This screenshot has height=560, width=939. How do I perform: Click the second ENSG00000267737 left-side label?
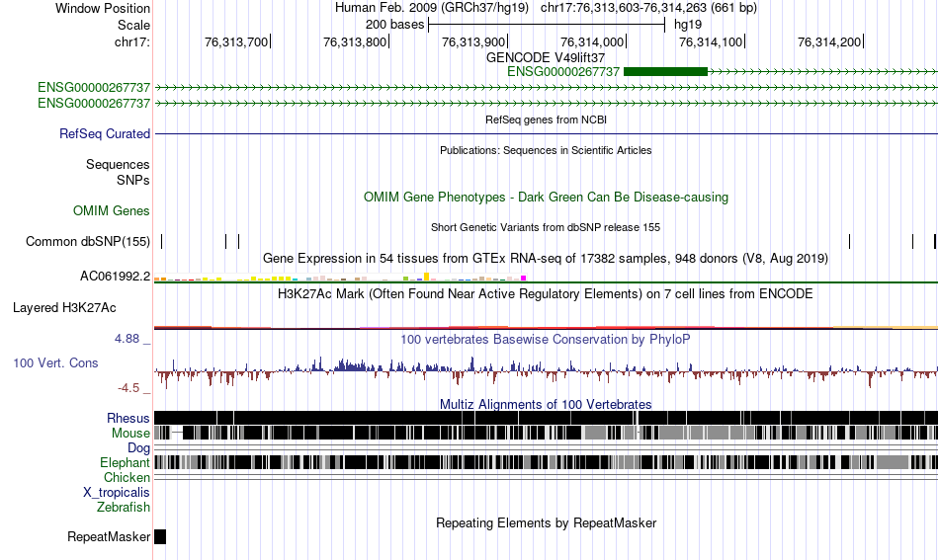click(x=94, y=103)
